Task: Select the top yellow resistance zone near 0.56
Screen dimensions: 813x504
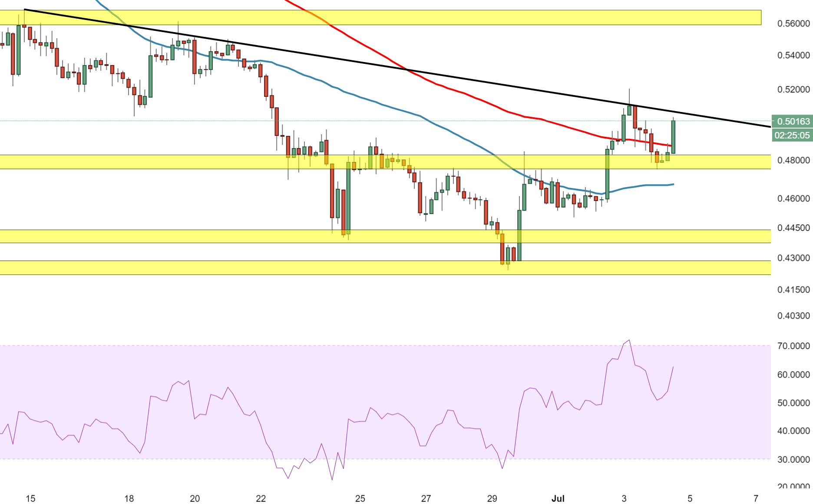Action: click(380, 17)
